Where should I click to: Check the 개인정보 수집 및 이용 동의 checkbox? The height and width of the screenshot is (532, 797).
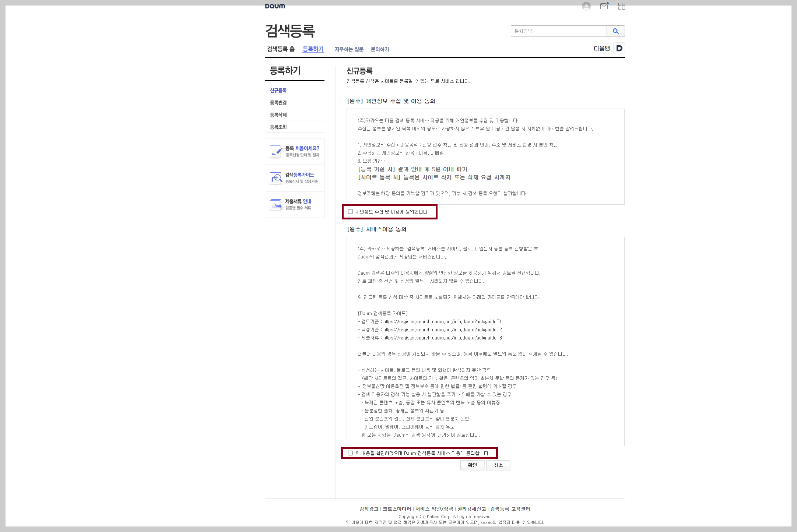(350, 212)
